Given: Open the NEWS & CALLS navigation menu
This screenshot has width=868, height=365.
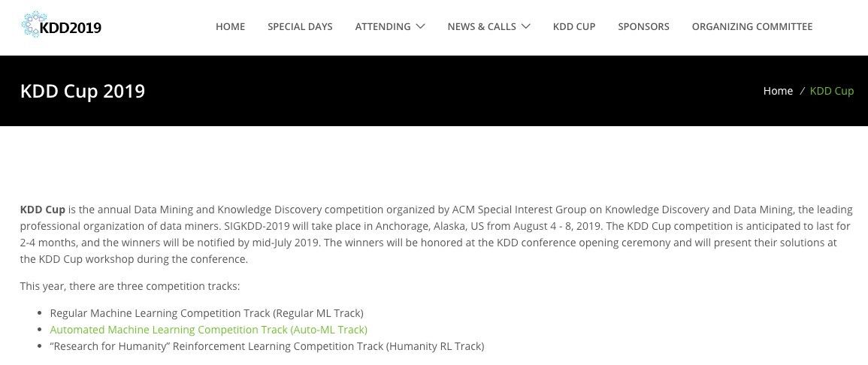Looking at the screenshot, I should click(x=482, y=26).
